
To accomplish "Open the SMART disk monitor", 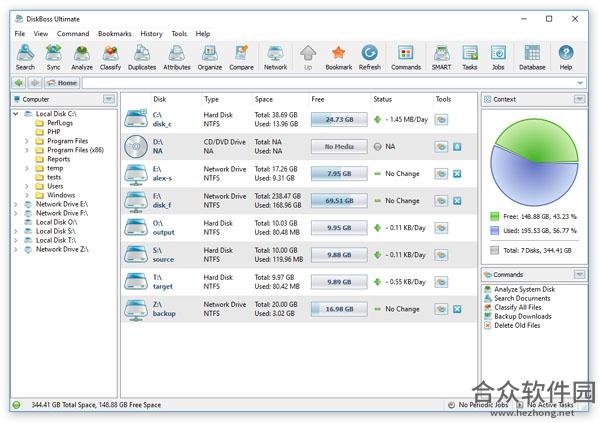I will coord(442,57).
